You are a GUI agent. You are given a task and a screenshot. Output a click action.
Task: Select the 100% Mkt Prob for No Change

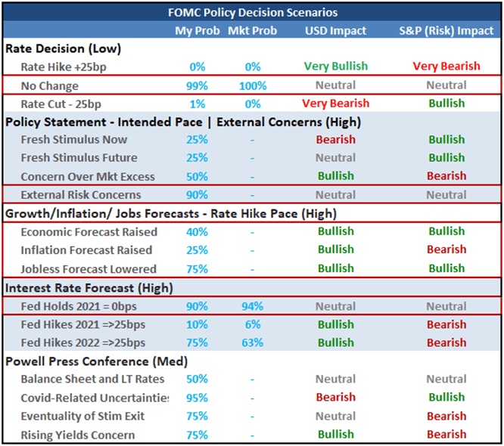253,85
